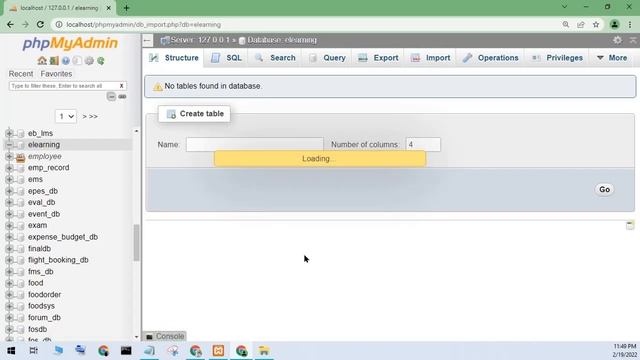This screenshot has height=360, width=640.
Task: Reload navigation panel green refresh icon
Action: pos(101,61)
